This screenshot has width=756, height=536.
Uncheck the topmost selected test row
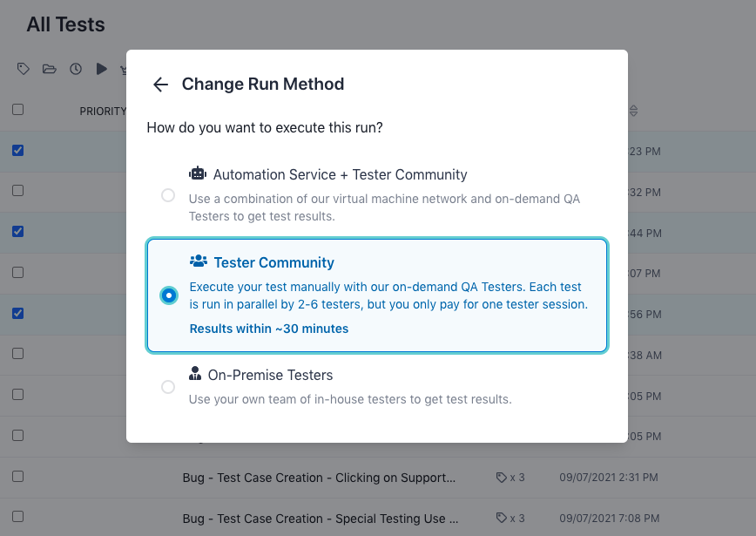click(x=18, y=150)
